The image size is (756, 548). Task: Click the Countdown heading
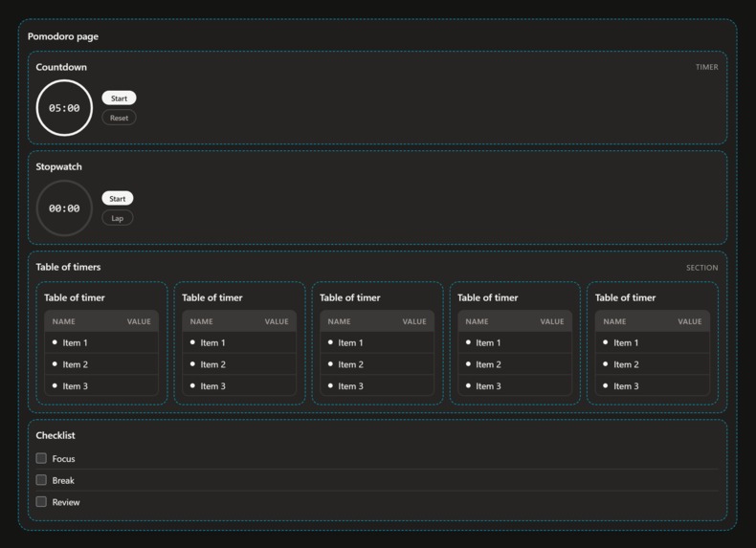(x=61, y=67)
